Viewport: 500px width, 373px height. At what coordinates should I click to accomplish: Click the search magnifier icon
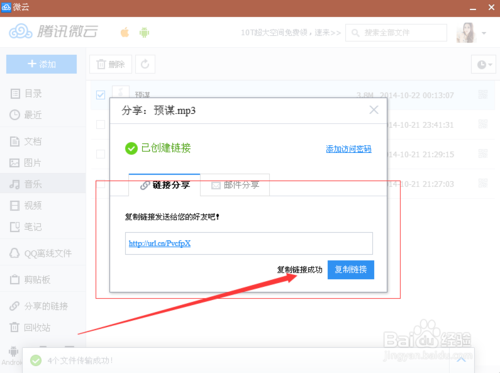click(x=355, y=33)
